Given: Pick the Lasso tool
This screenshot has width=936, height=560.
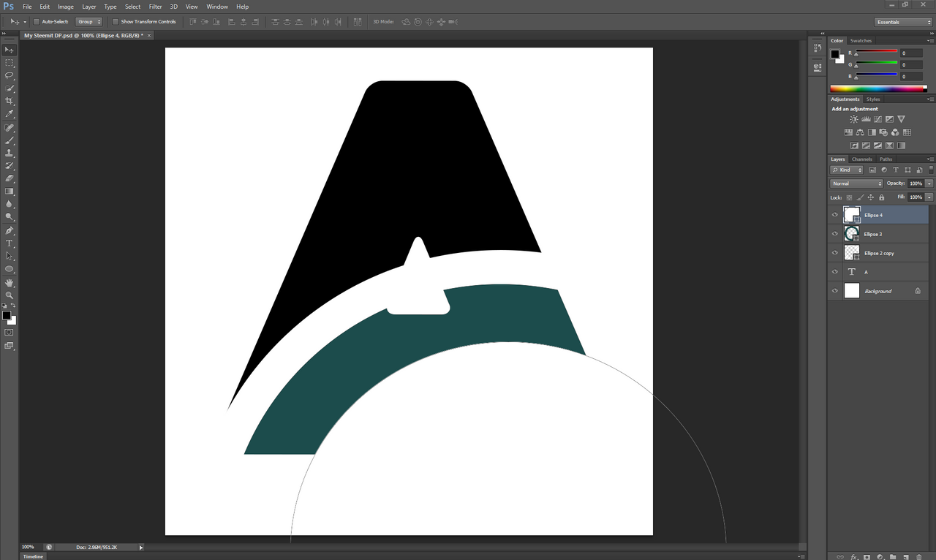Looking at the screenshot, I should click(x=10, y=75).
